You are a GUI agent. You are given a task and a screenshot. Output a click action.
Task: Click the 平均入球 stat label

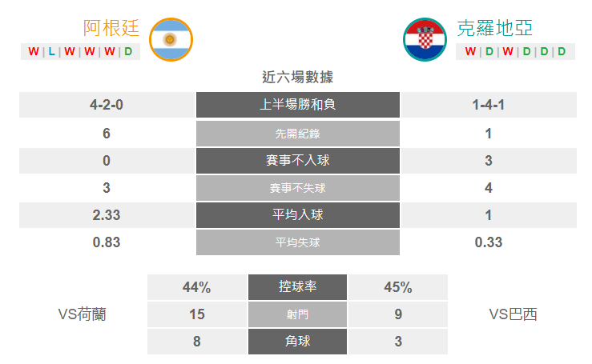click(x=297, y=215)
